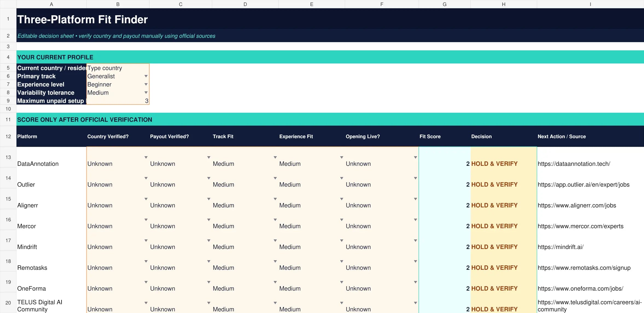Select column I header
The width and height of the screenshot is (644, 313).
click(590, 4)
